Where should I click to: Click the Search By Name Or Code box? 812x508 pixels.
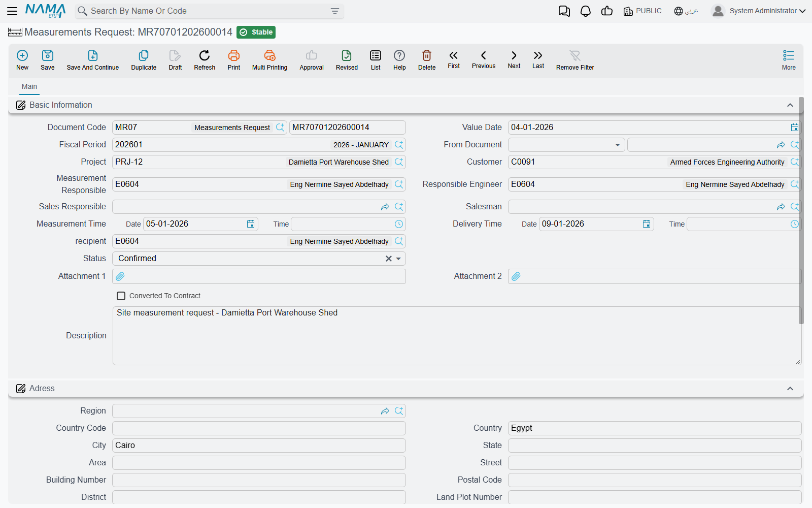click(208, 11)
